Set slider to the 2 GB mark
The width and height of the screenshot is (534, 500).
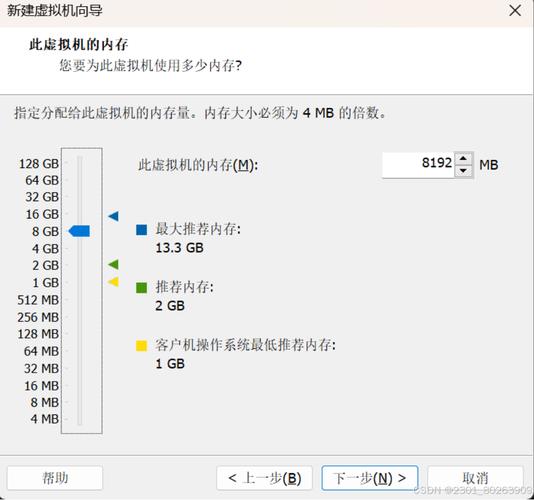click(x=80, y=265)
